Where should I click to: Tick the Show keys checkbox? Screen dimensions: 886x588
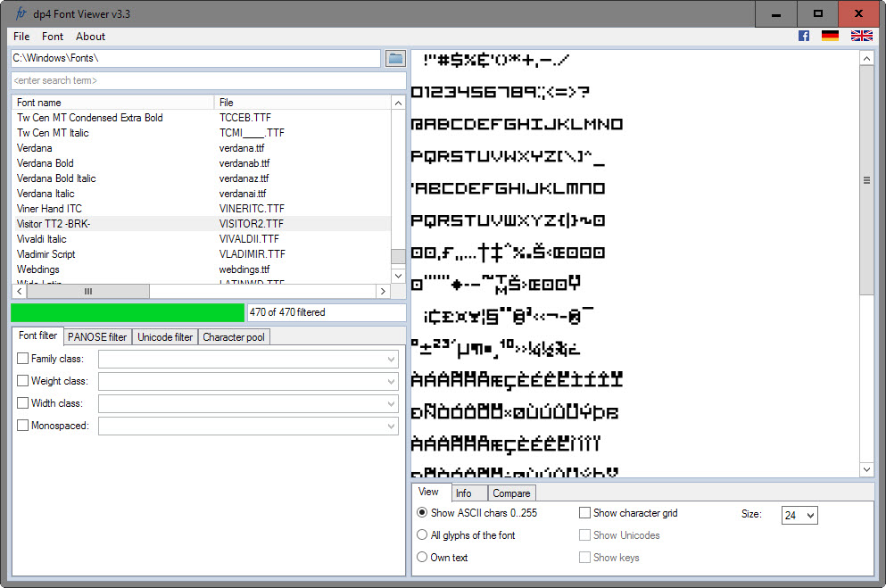tap(584, 558)
